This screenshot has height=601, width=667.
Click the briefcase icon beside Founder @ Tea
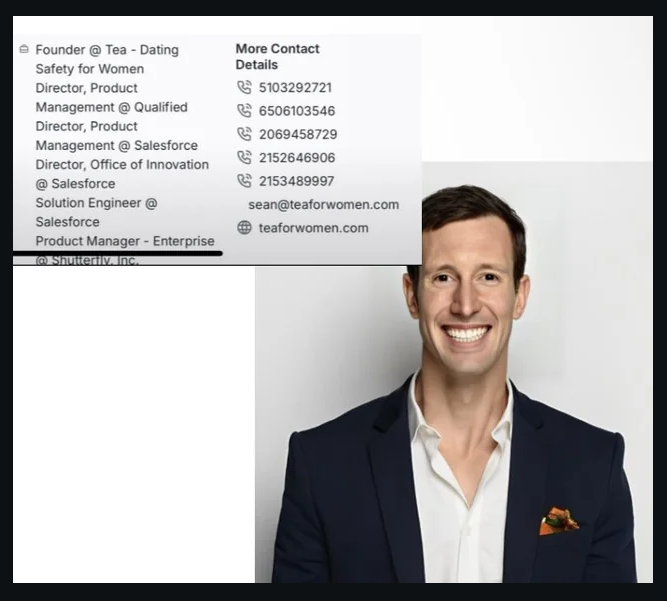[24, 49]
